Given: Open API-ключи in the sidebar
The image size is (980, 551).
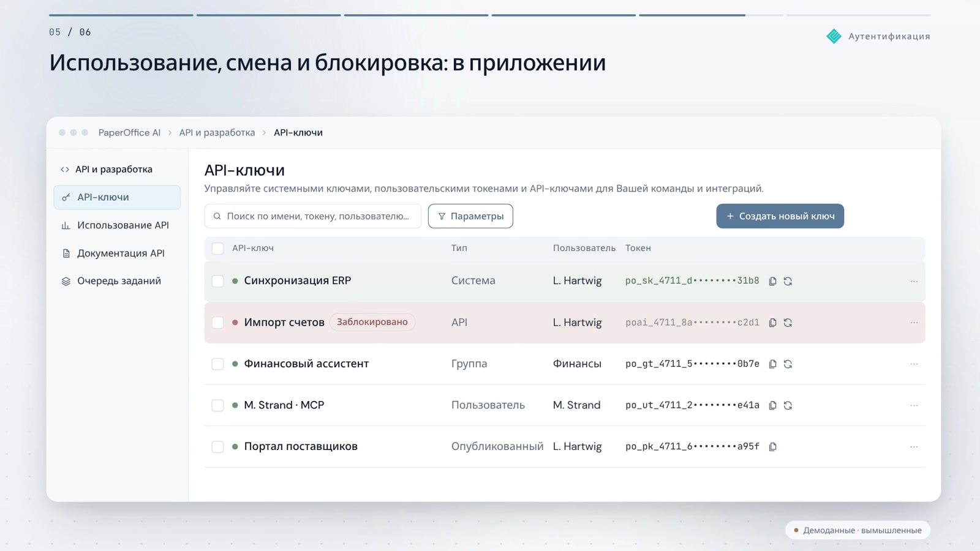Looking at the screenshot, I should coord(117,197).
